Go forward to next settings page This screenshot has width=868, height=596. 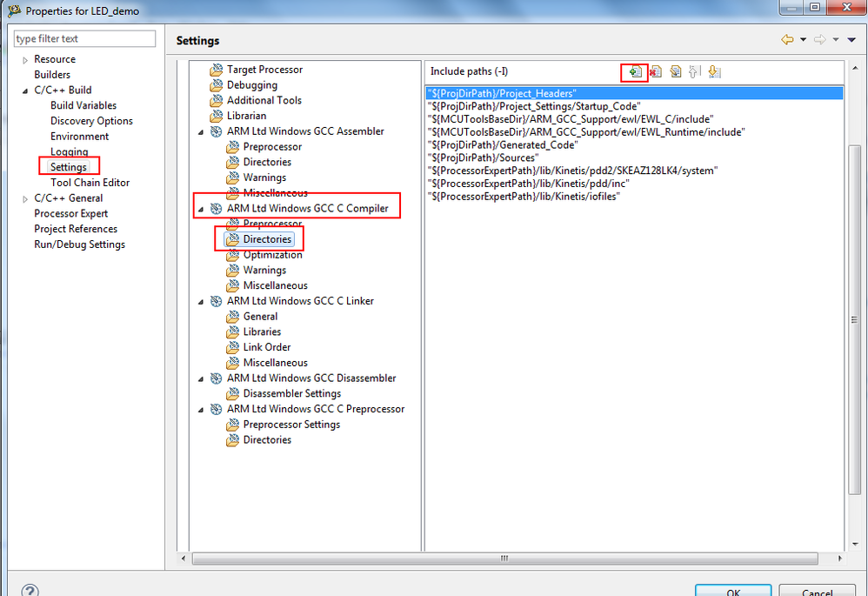pos(820,40)
